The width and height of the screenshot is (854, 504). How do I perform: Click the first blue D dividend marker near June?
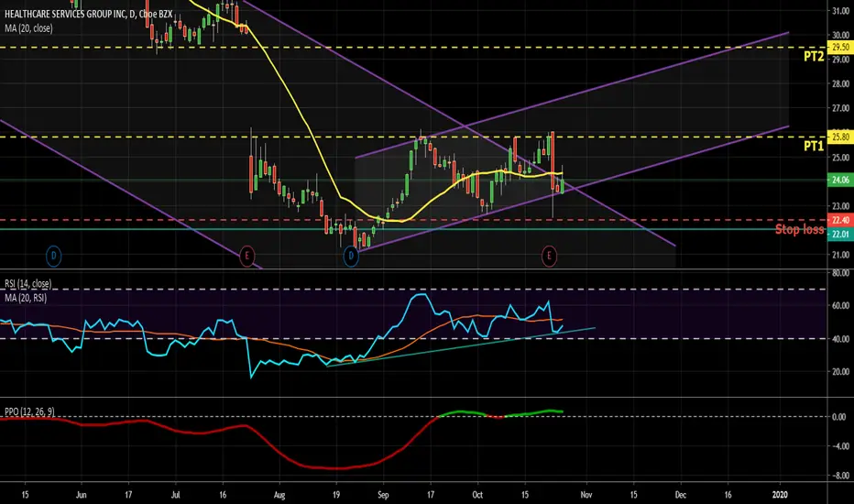click(53, 256)
